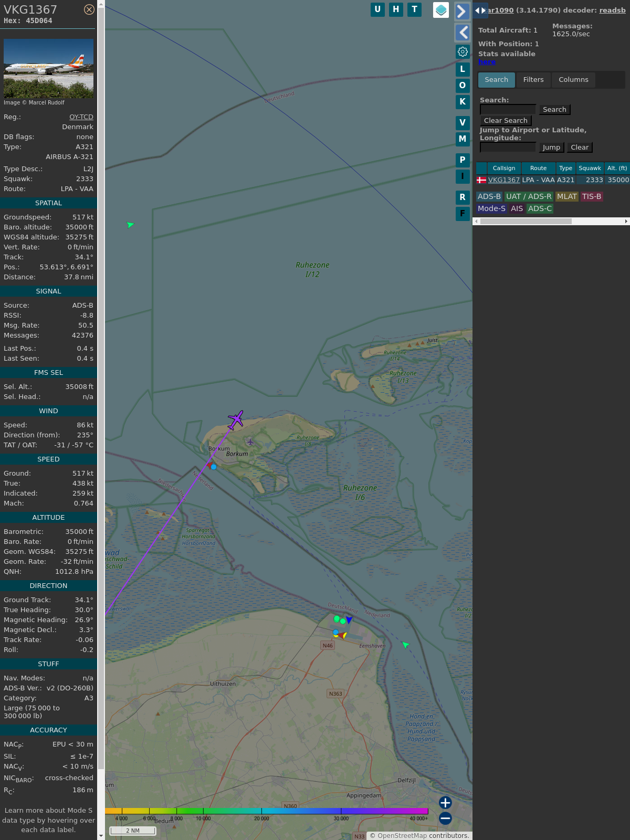Close the VKG1367 aircraft info panel
Screen dimensions: 630x840
pos(89,9)
